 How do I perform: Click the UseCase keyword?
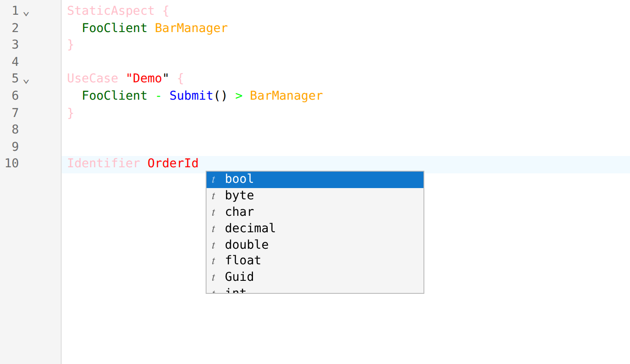click(x=92, y=78)
